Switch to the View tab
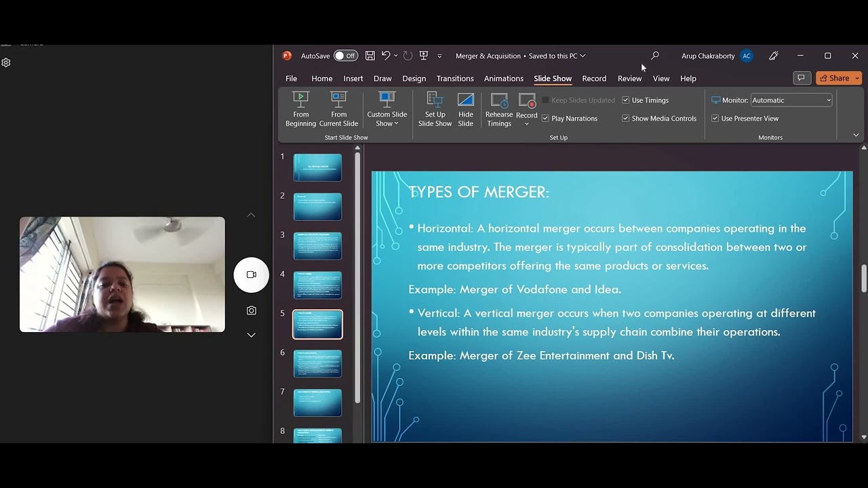 click(661, 79)
